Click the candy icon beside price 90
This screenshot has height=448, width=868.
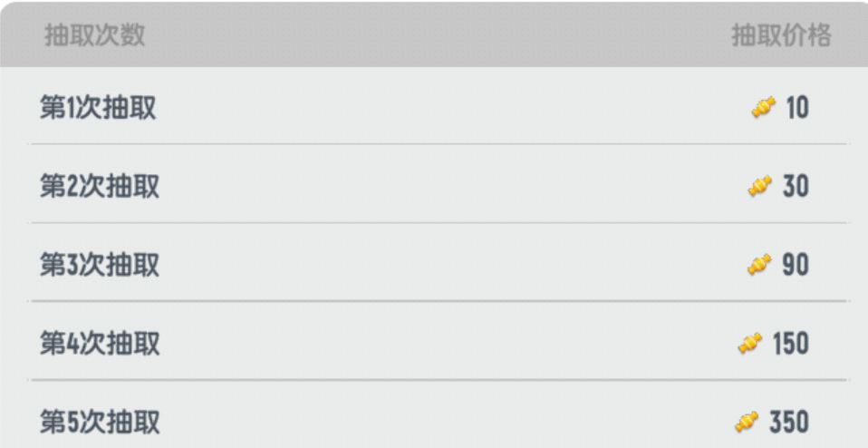pyautogui.click(x=759, y=265)
